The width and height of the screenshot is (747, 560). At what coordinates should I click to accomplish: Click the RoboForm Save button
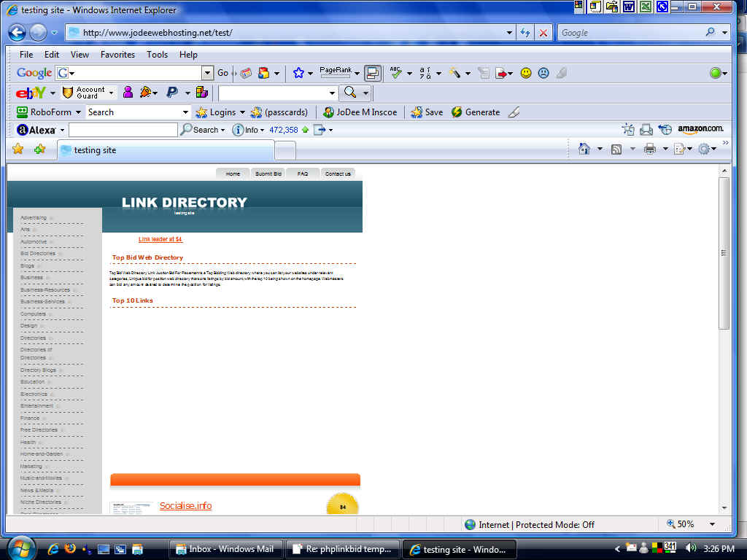pos(427,112)
